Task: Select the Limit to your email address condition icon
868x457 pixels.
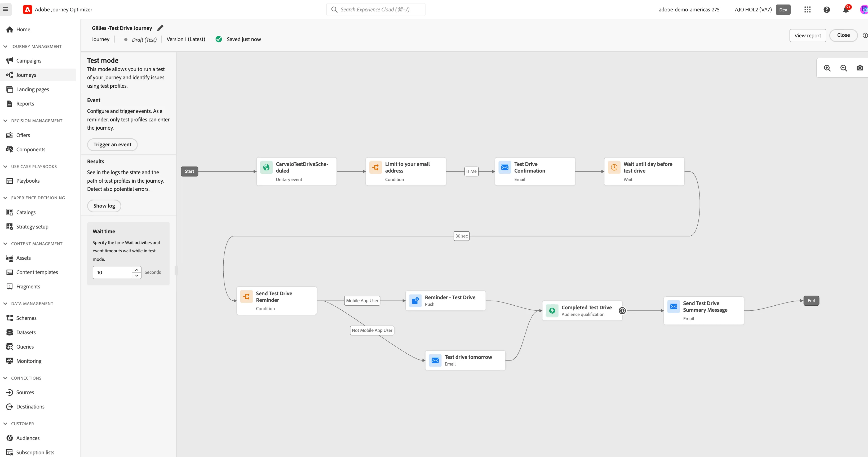Action: (375, 167)
